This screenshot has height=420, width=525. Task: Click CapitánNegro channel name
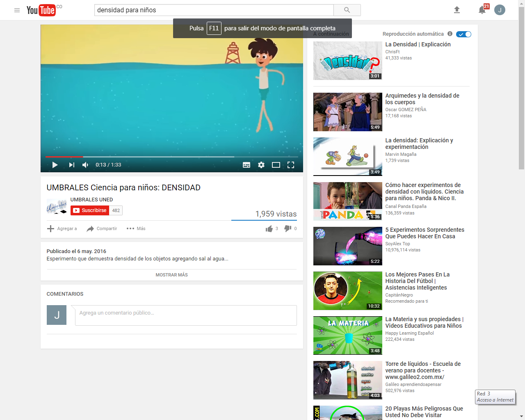pos(399,295)
